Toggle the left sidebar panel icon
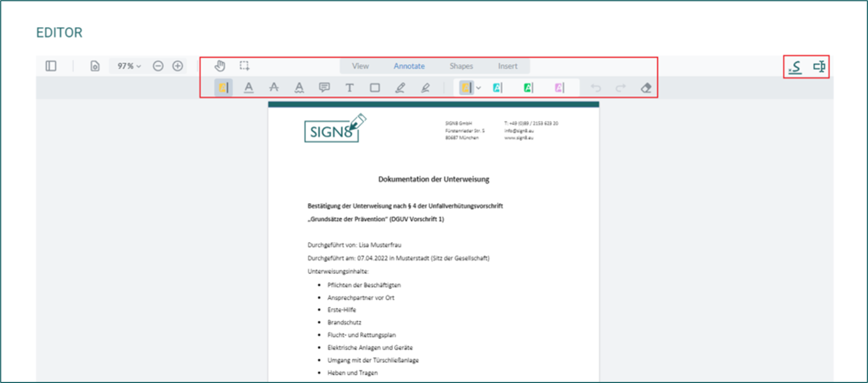The width and height of the screenshot is (868, 383). pyautogui.click(x=51, y=66)
